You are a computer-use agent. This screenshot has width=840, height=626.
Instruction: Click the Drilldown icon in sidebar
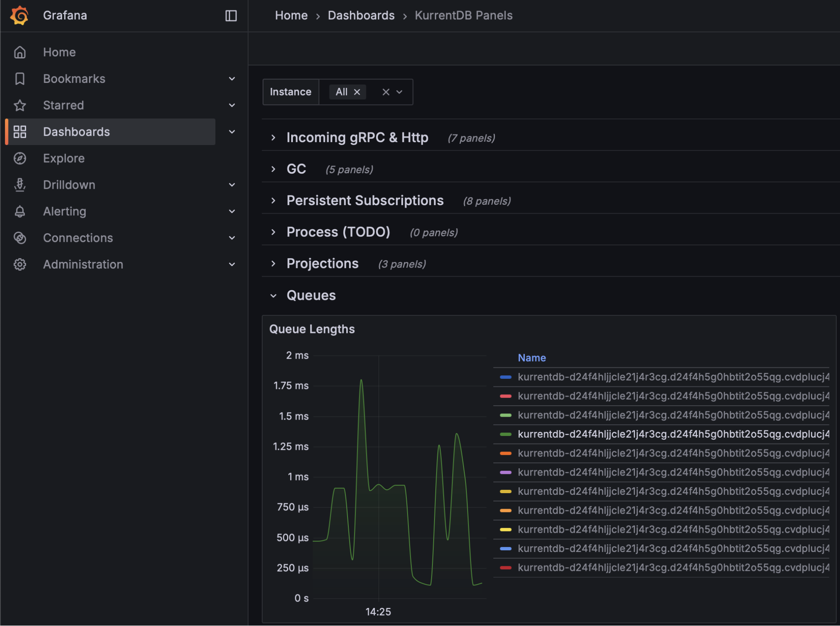tap(20, 185)
